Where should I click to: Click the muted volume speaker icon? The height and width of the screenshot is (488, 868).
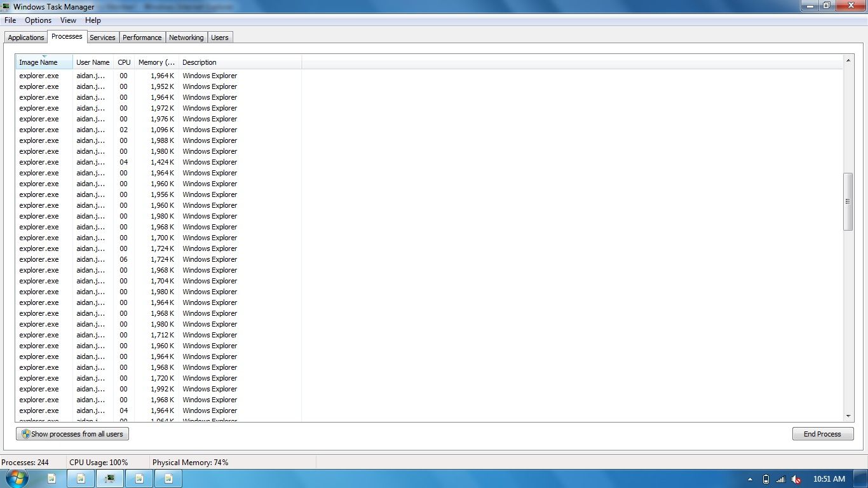[x=796, y=479]
